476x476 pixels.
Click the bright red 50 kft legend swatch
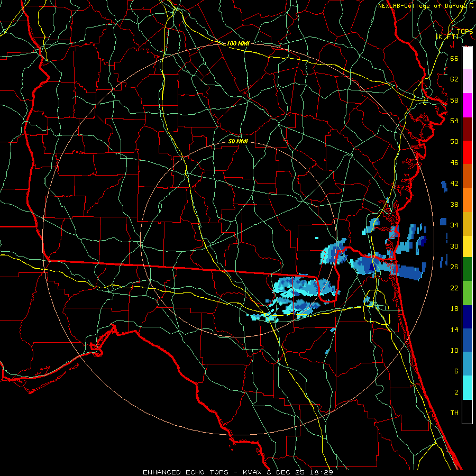click(x=467, y=152)
